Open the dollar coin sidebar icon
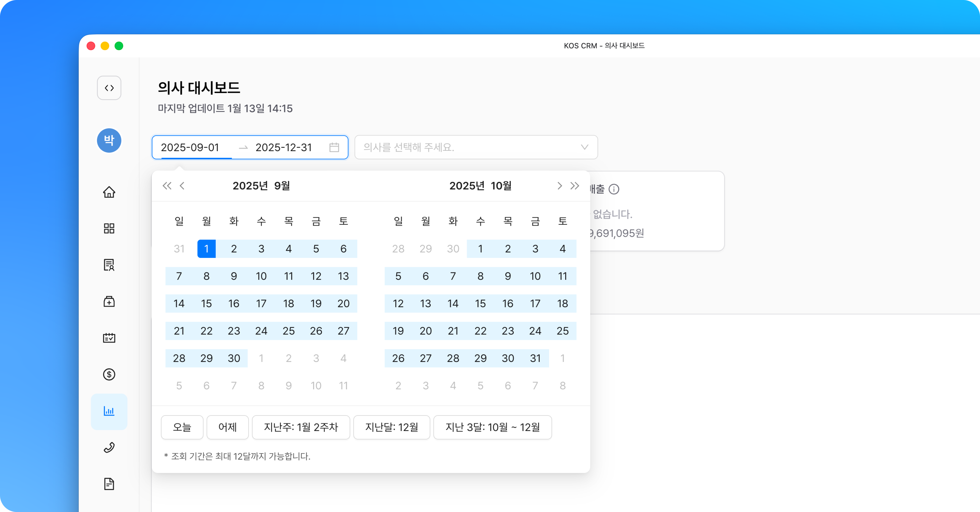Viewport: 980px width, 512px height. 109,374
